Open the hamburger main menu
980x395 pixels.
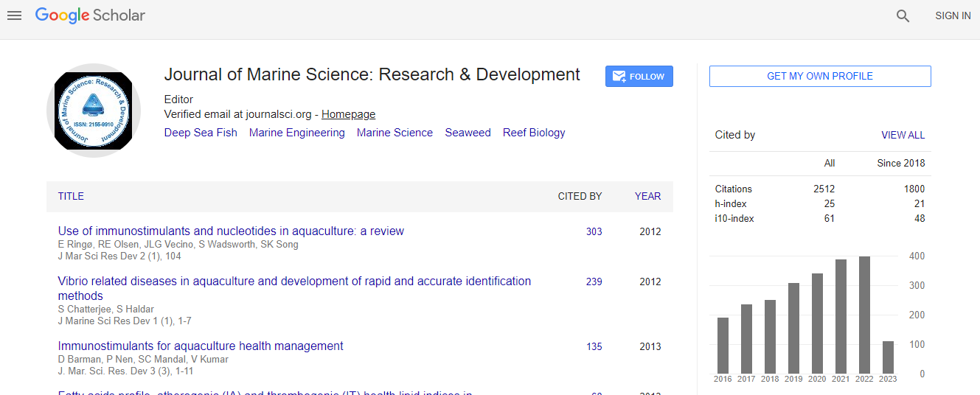(x=14, y=15)
